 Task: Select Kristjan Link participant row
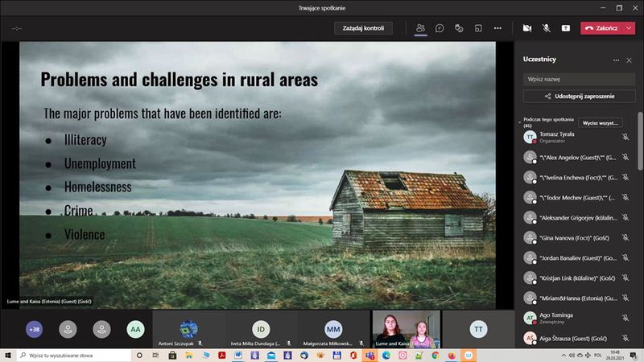pyautogui.click(x=577, y=278)
